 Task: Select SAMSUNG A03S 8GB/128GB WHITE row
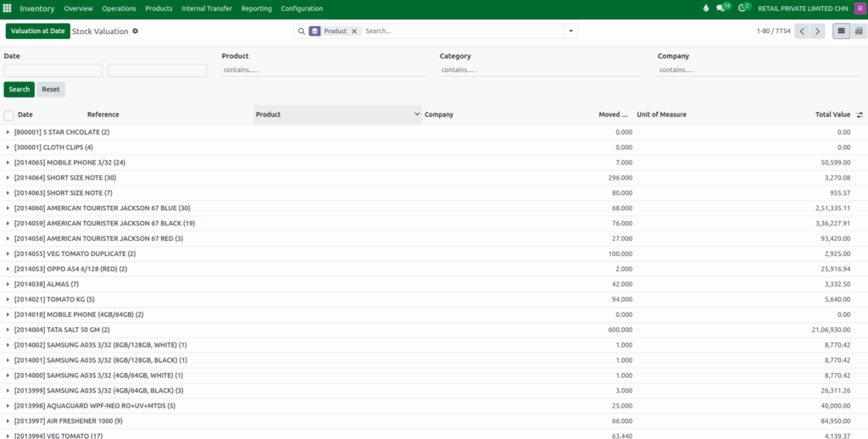434,345
